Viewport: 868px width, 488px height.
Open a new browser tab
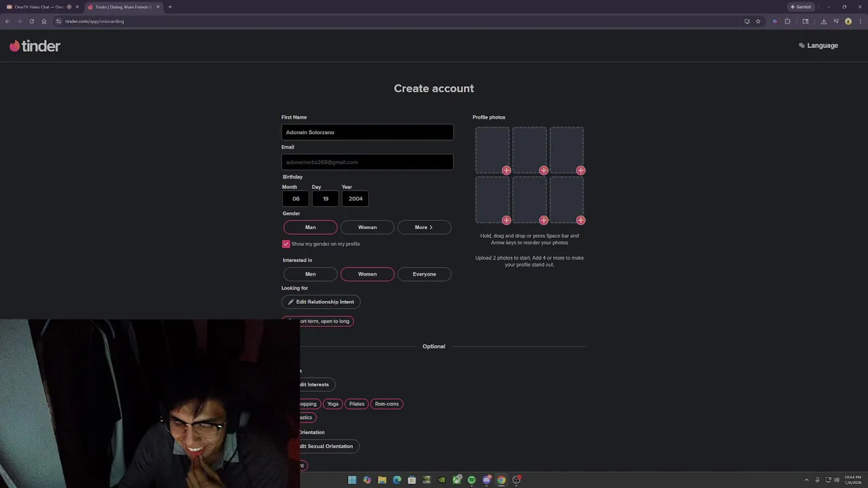pyautogui.click(x=170, y=7)
